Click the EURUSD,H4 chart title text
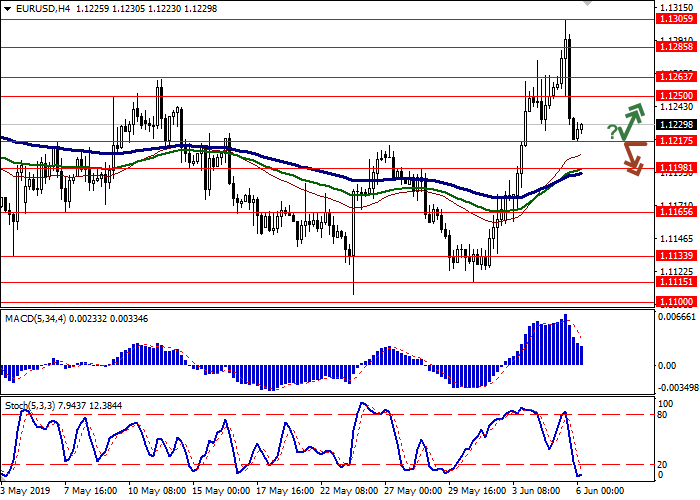The height and width of the screenshot is (500, 700). point(33,7)
